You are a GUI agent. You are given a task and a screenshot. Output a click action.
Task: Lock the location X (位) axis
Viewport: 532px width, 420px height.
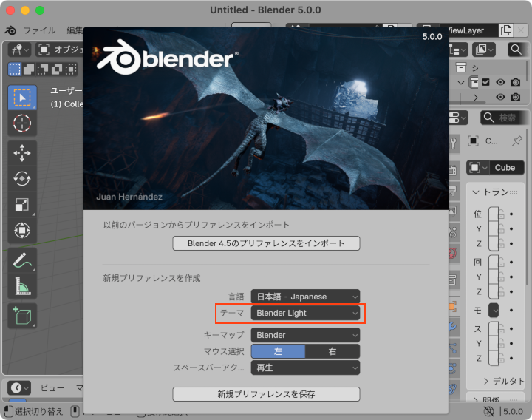click(502, 214)
